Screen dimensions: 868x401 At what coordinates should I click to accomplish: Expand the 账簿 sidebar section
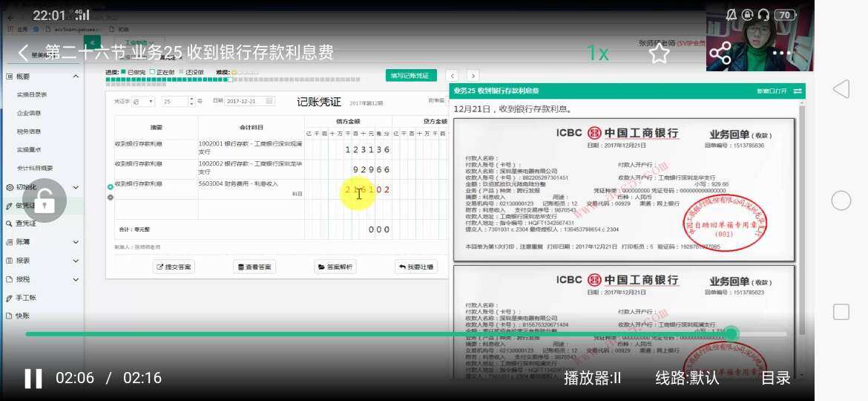[x=76, y=242]
